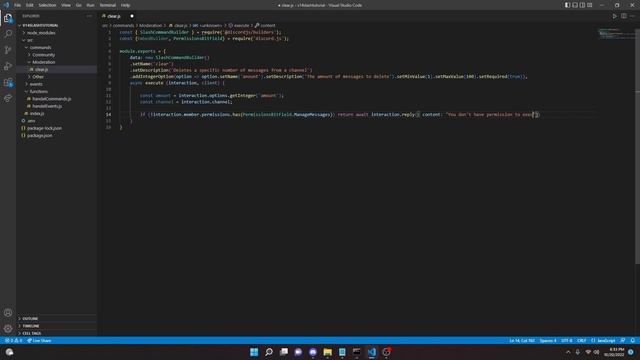Open the Customize Layout icon
Image resolution: width=640 pixels, height=360 pixels.
[590, 5]
